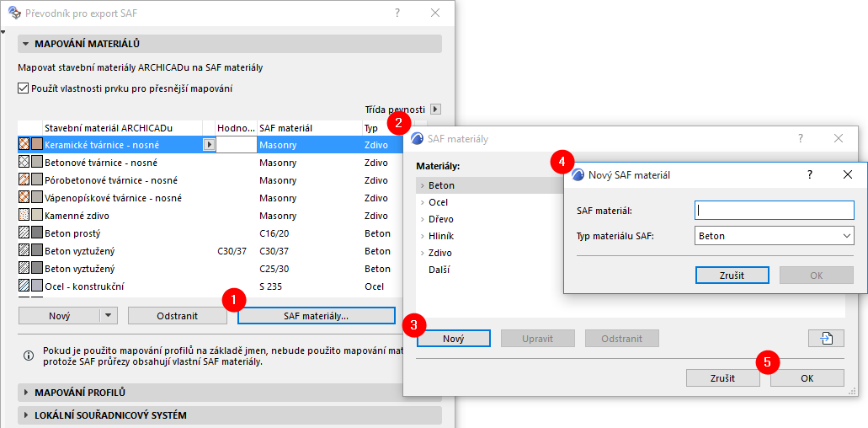Click Zrušit in SAF materiály dialog

click(723, 378)
